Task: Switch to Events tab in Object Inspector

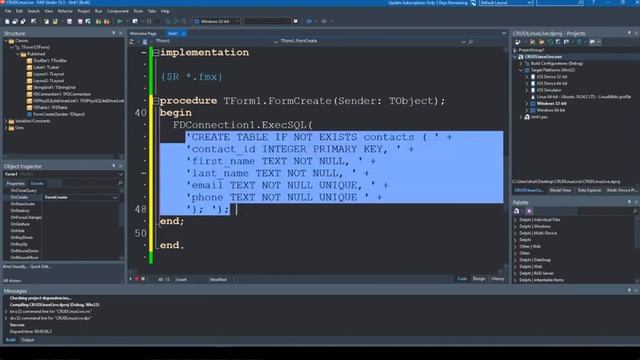Action: click(x=37, y=183)
